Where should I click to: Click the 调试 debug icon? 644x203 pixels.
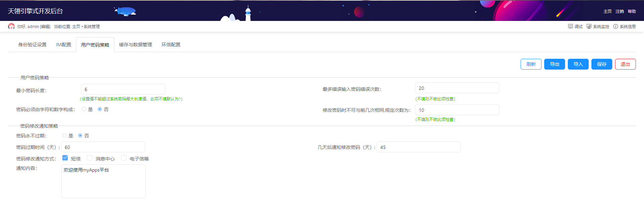tap(570, 26)
